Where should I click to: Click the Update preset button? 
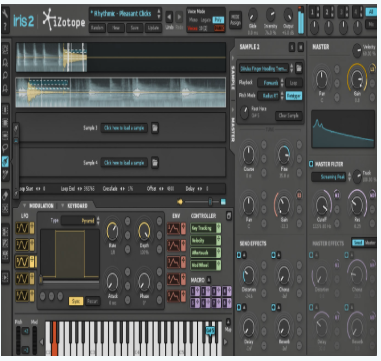tap(153, 28)
